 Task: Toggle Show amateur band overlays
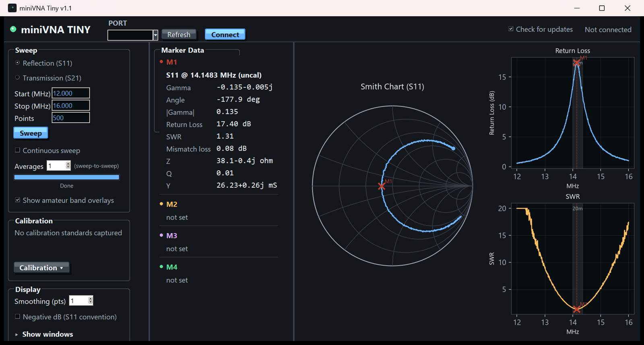tap(18, 200)
